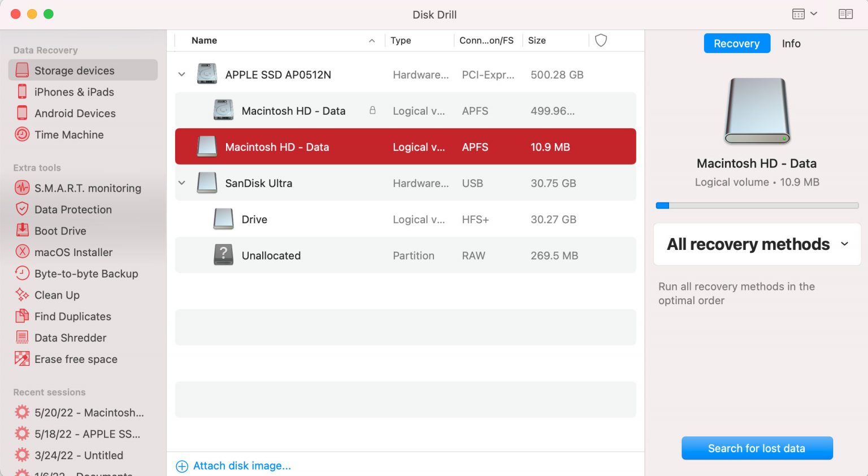Open the Storage devices section
This screenshot has width=868, height=476.
[x=75, y=70]
